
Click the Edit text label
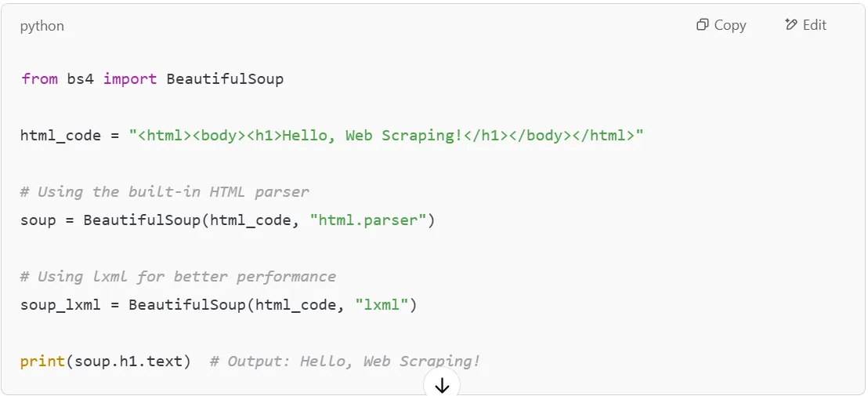point(815,25)
